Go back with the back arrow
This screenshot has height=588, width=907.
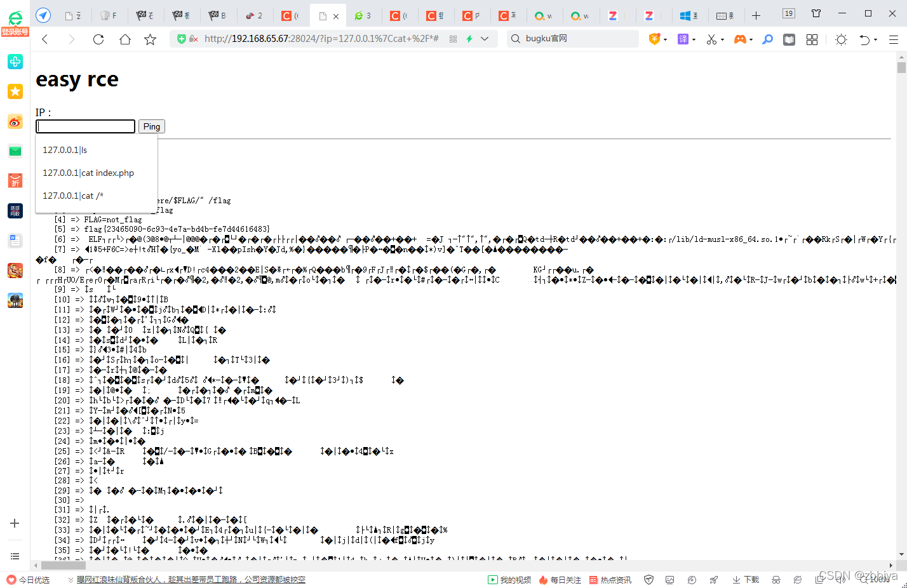pyautogui.click(x=44, y=39)
